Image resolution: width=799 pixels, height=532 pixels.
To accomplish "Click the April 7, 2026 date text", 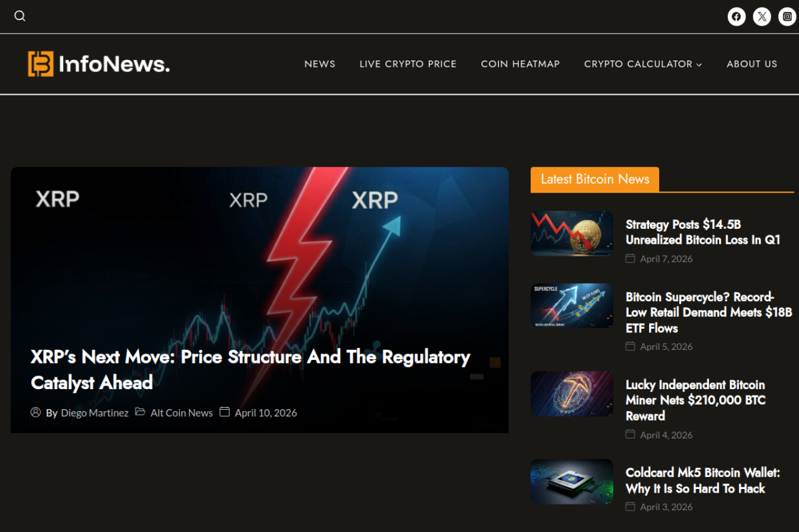I will coord(666,259).
